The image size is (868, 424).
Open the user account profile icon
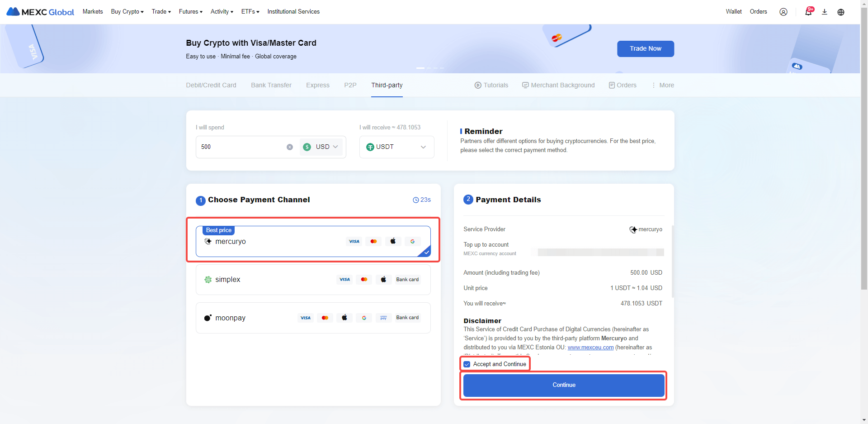coord(783,12)
